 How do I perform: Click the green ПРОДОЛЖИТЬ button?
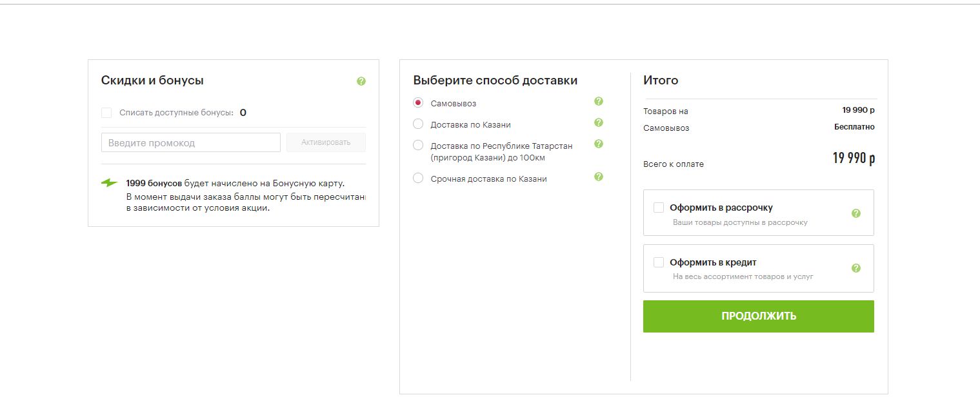click(x=759, y=316)
